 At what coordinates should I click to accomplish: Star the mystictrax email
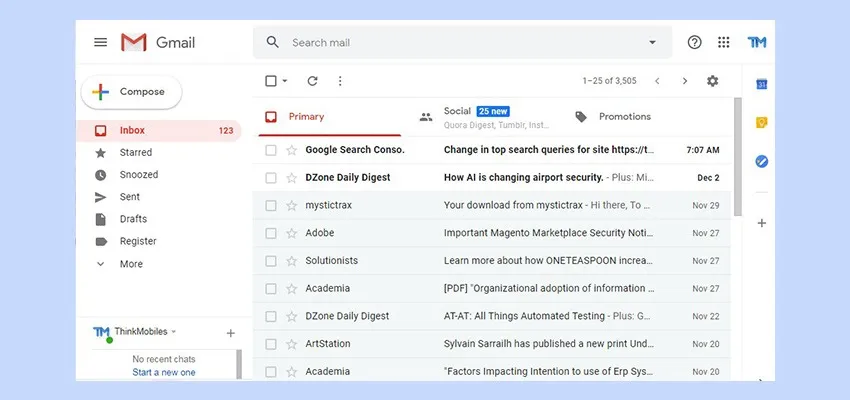pyautogui.click(x=292, y=205)
